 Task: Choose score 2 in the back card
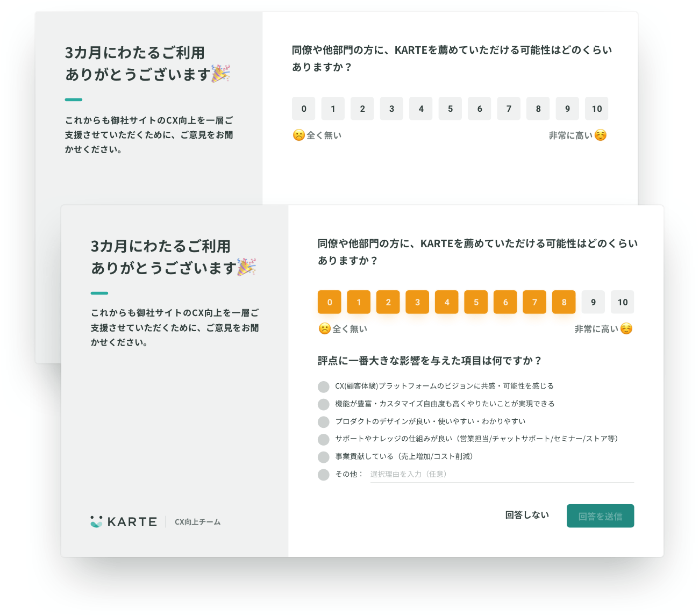pyautogui.click(x=362, y=109)
